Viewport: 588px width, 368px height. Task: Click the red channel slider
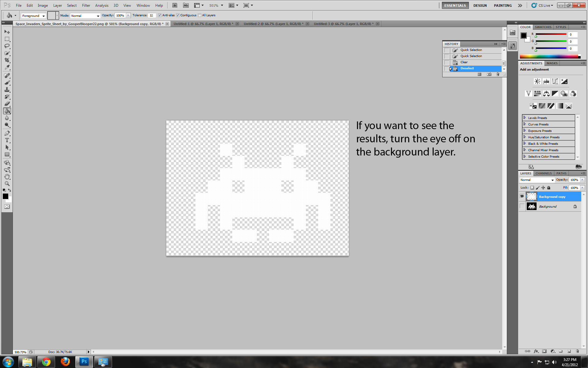(x=551, y=34)
